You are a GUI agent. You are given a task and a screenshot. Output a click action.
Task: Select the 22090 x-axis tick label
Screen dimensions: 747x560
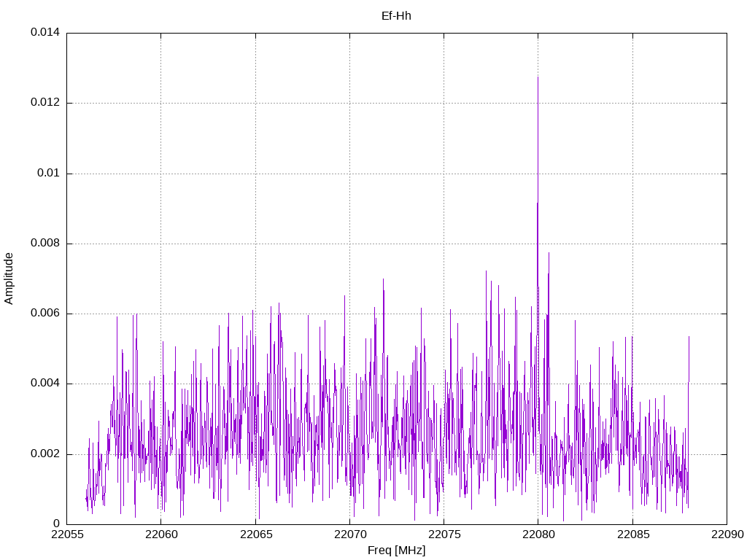[x=726, y=535]
